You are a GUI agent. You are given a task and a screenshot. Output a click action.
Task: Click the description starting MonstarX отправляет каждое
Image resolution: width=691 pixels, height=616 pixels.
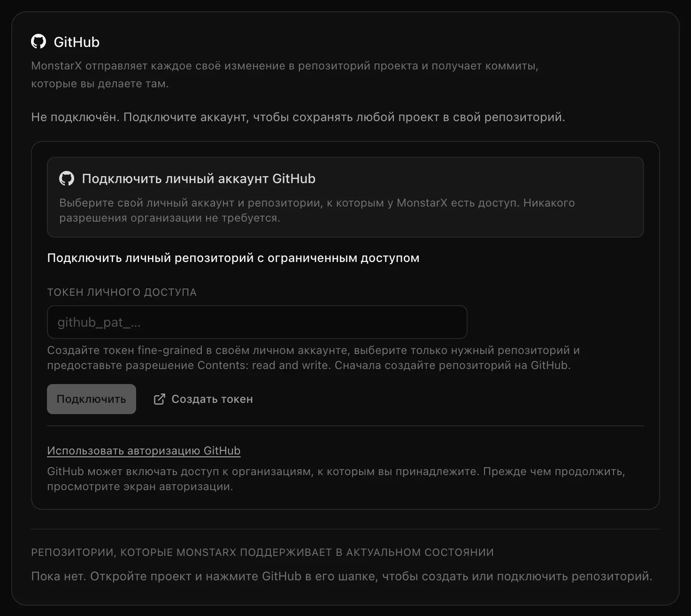(x=284, y=75)
